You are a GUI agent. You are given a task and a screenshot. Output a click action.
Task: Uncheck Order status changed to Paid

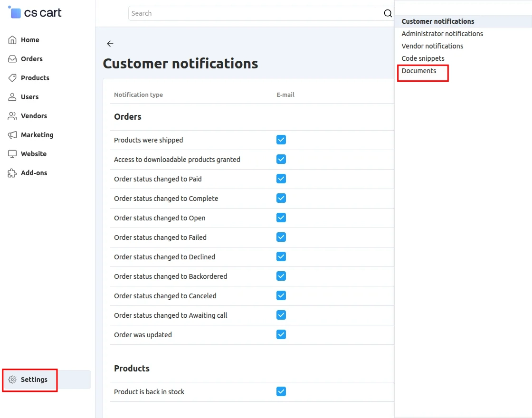pos(281,179)
